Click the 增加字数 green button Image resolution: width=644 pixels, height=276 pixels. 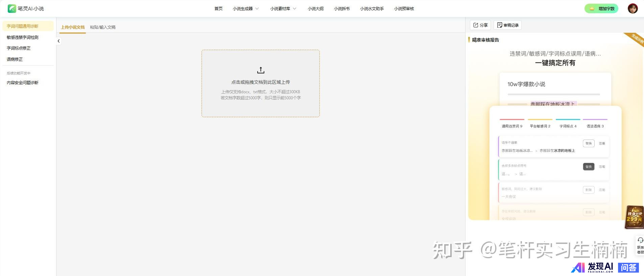tap(601, 8)
